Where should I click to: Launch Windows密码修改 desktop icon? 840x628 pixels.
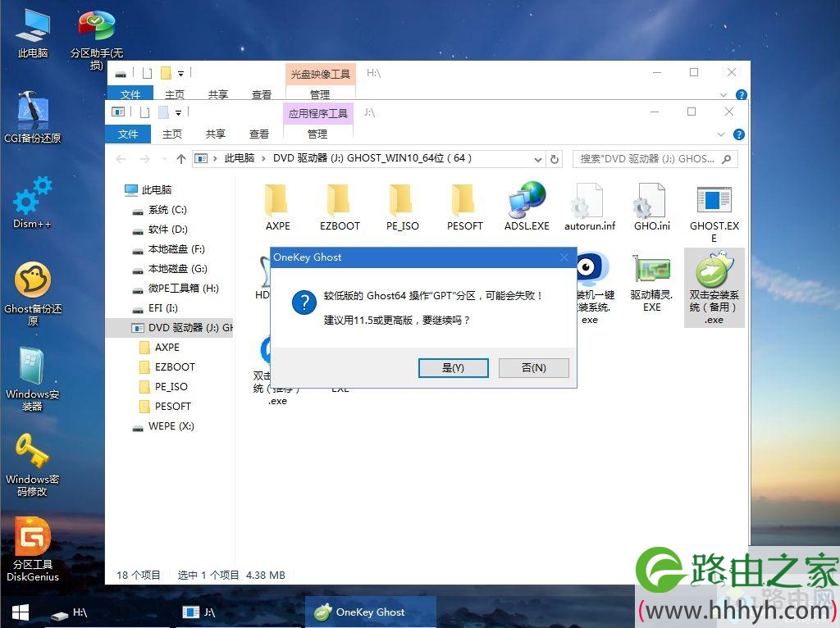pyautogui.click(x=33, y=464)
